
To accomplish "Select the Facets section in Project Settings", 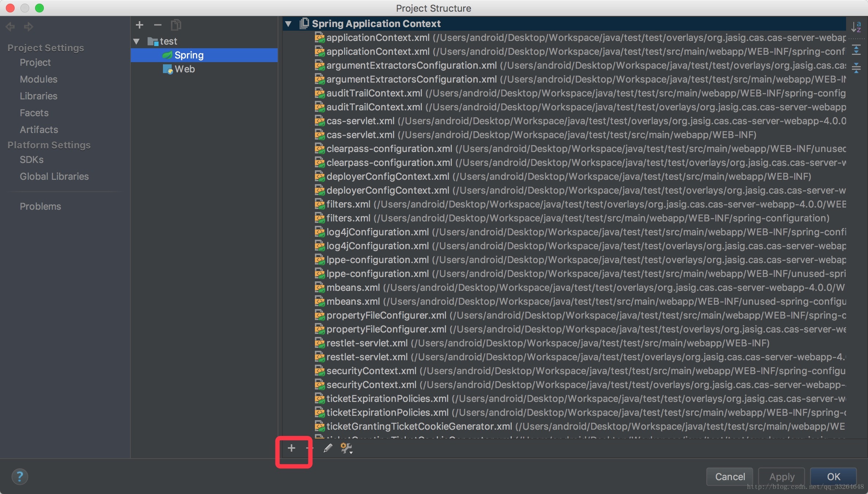I will [33, 112].
